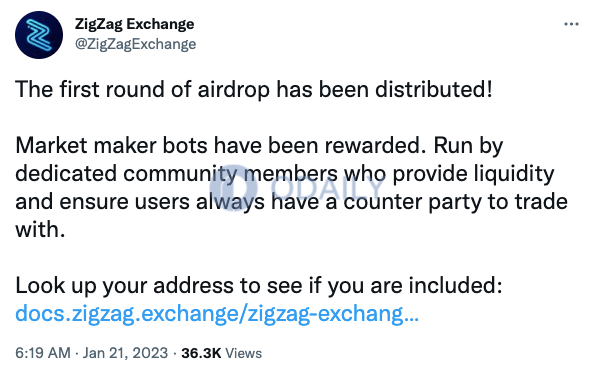Click the Market maker bots sentence
Viewport: 596px width, 377px height.
[220, 146]
